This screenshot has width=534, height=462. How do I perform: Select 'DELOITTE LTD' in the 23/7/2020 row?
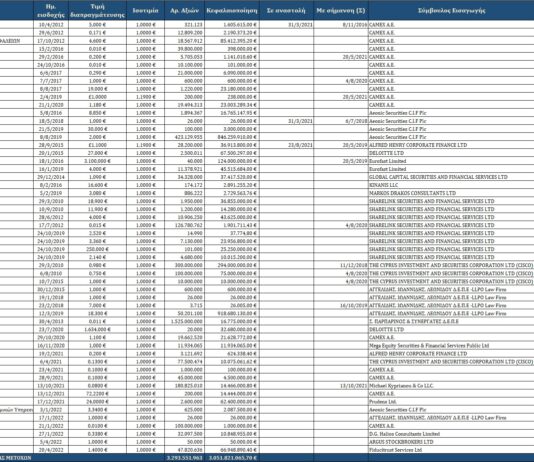(451, 330)
